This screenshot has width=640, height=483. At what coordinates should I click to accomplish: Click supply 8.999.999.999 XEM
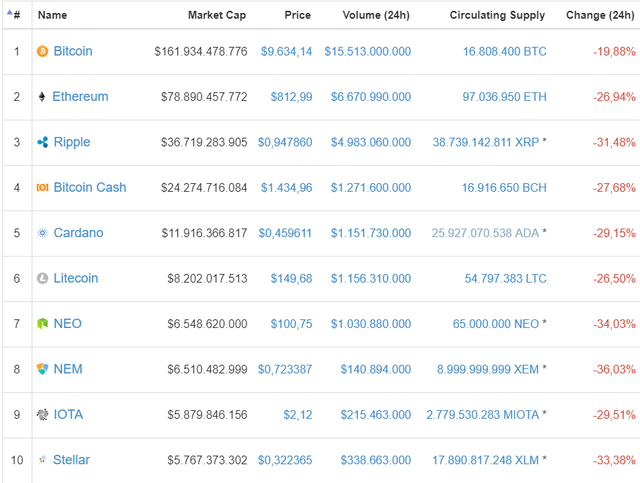click(x=488, y=369)
